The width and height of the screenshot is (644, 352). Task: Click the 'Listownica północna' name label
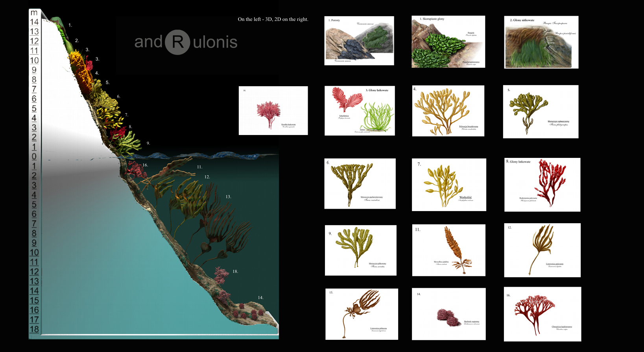click(x=378, y=328)
